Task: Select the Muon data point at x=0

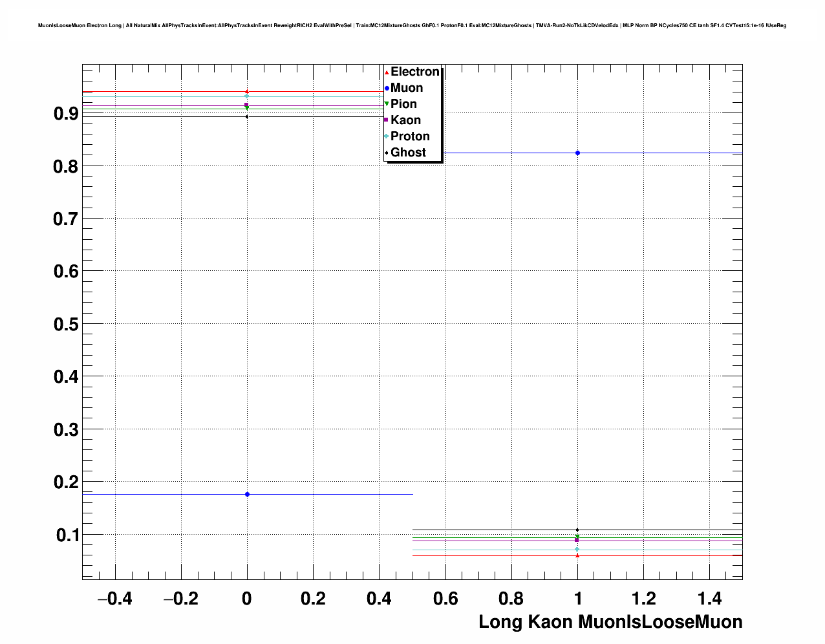Action: click(247, 495)
